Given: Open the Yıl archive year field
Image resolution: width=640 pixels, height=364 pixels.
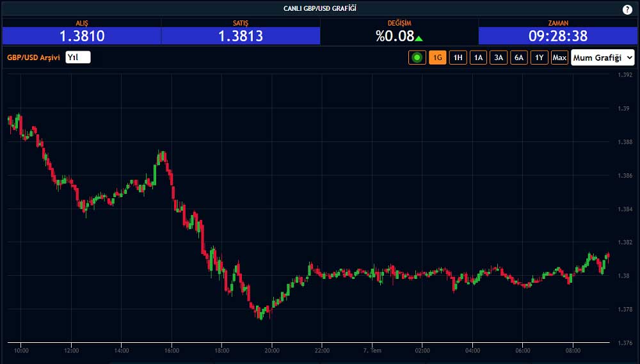Looking at the screenshot, I should (x=78, y=57).
